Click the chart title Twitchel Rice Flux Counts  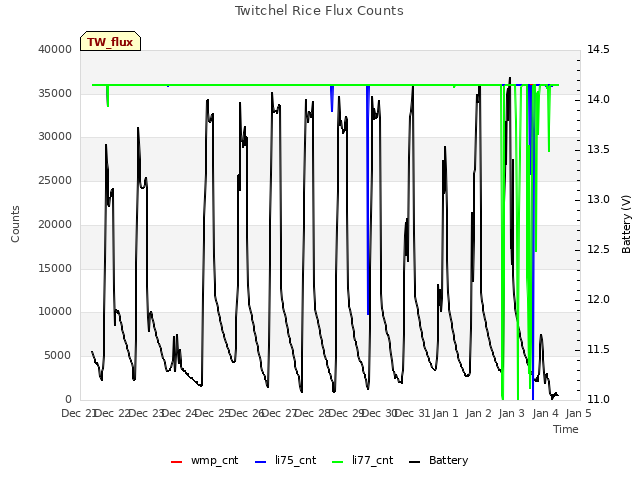(x=319, y=11)
